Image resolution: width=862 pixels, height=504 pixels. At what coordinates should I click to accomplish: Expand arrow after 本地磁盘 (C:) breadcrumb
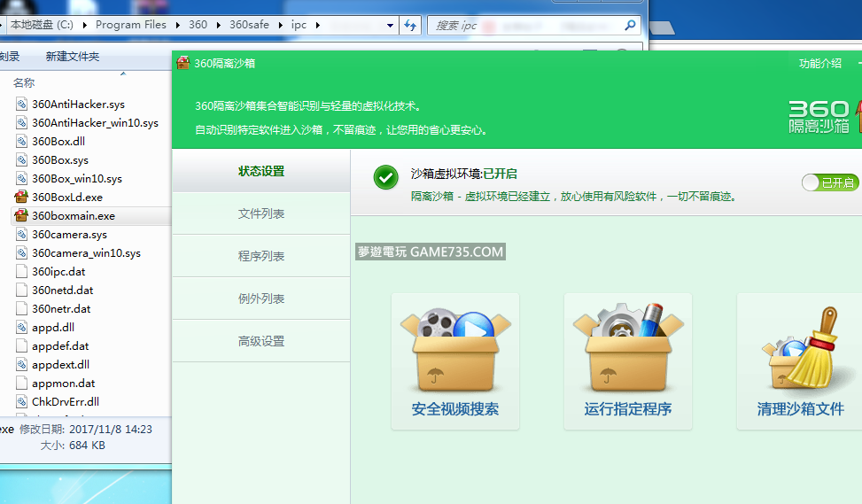tap(85, 25)
